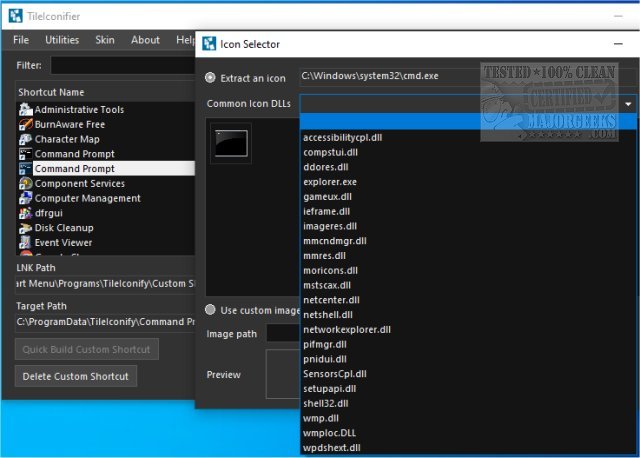Pick moricons.dll in the dropdown list

[x=469, y=270]
